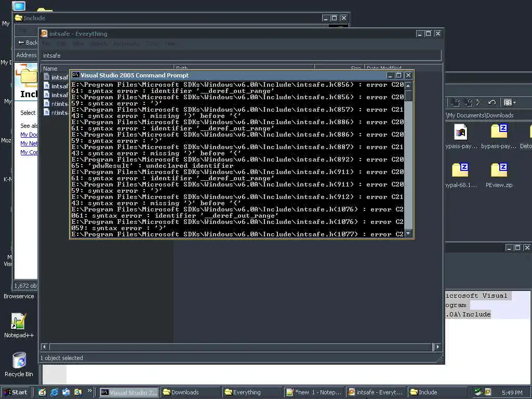Launch the Everything search quick launch icon
532x399 pixels.
tap(78, 392)
